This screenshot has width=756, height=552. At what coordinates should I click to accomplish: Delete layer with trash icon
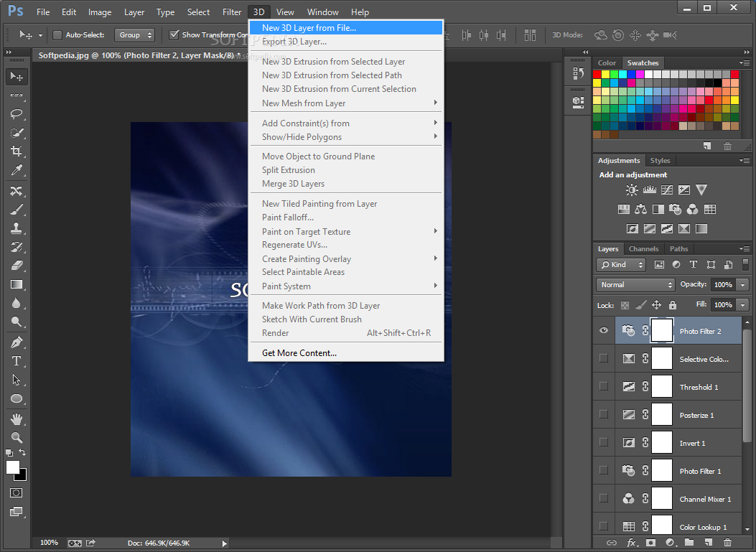point(727,543)
